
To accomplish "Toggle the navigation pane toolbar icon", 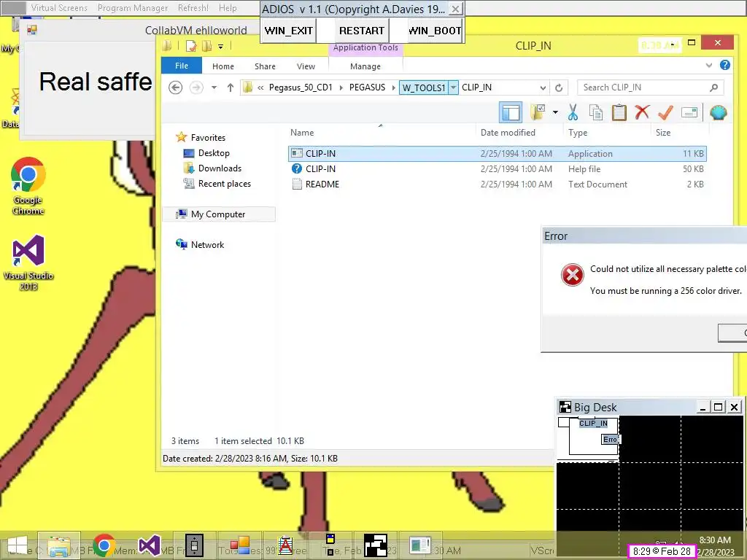I will [x=510, y=113].
